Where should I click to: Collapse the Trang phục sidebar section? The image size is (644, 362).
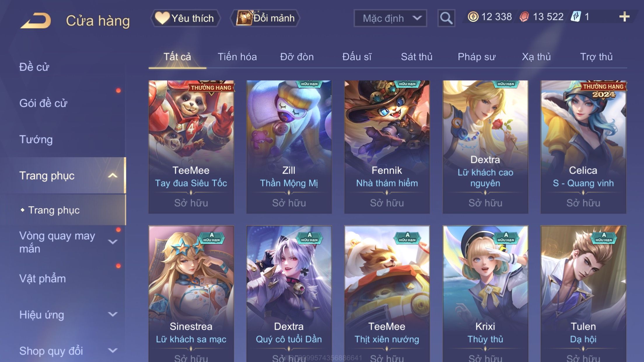coord(113,175)
